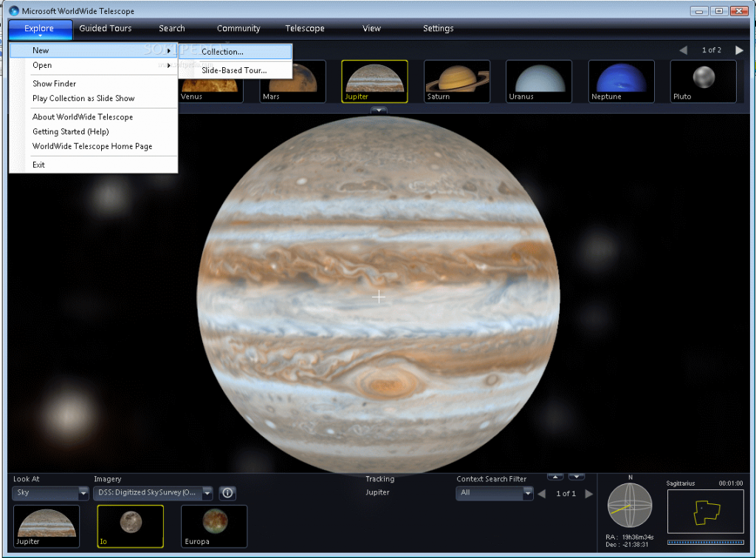756x558 pixels.
Task: Open the View tab
Action: [371, 29]
